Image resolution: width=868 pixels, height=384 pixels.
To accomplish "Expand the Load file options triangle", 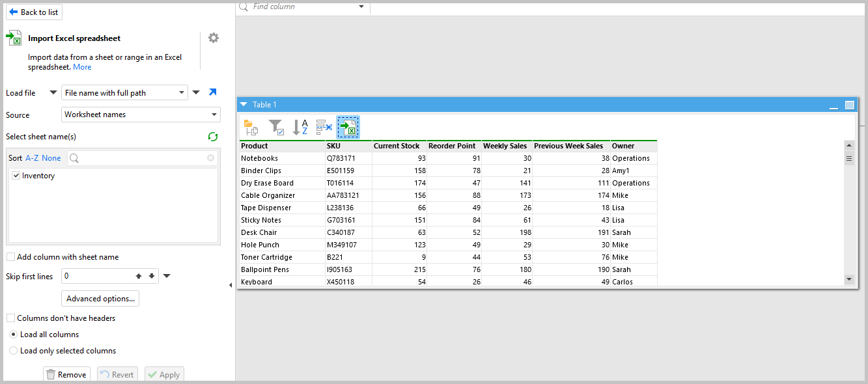I will point(53,93).
